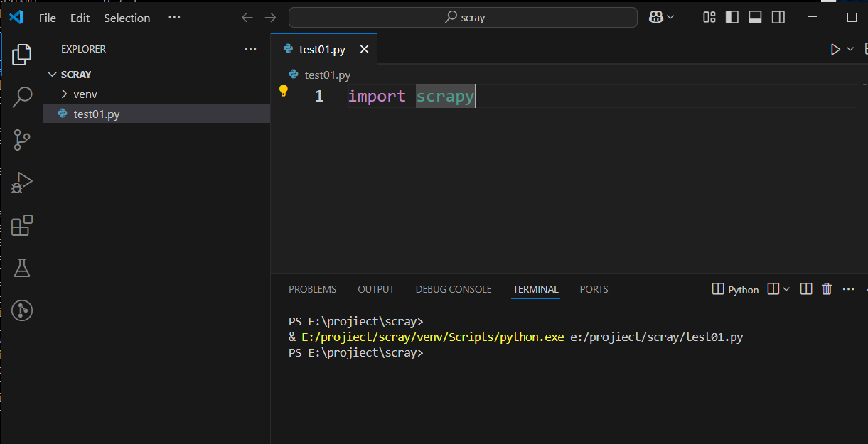
Task: Open the Source Control view
Action: [x=22, y=139]
